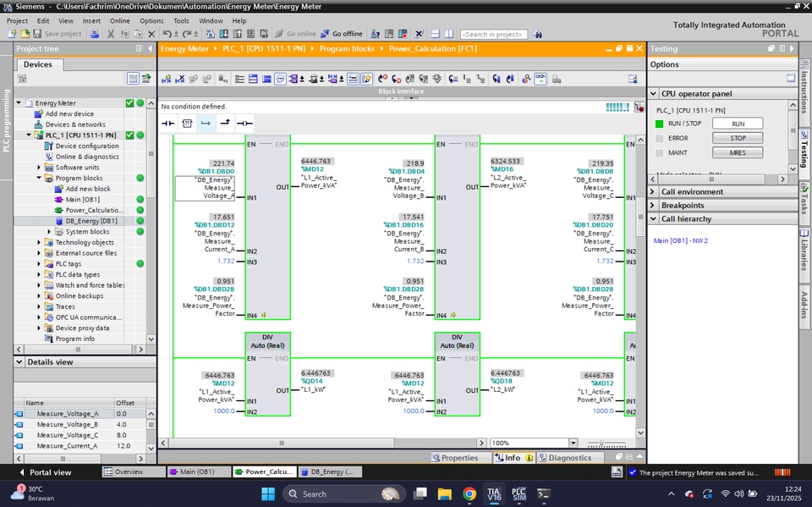812x507 pixels.
Task: Select the normally open contact favorite
Action: pyautogui.click(x=168, y=123)
